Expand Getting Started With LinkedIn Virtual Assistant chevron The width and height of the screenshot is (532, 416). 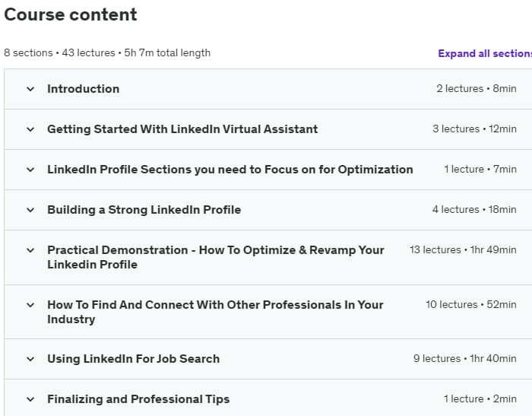30,129
